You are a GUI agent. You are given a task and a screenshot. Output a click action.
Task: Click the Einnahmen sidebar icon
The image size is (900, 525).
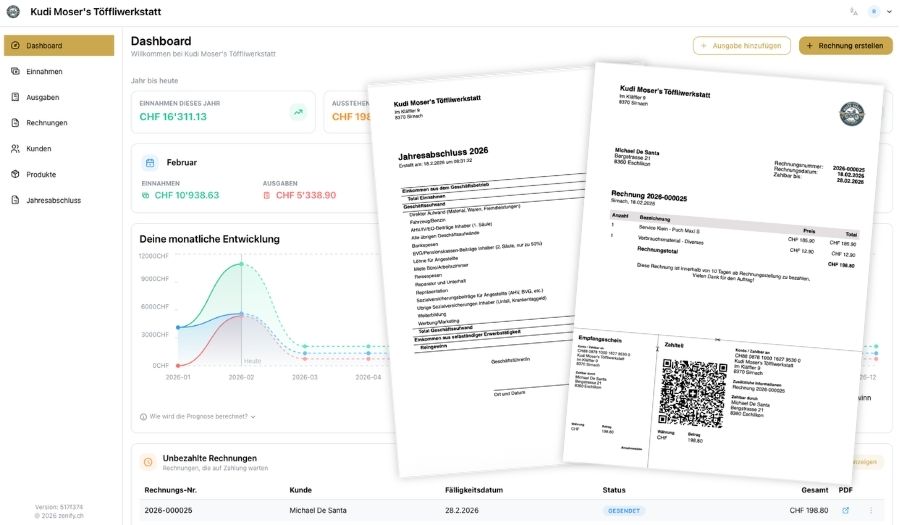tap(15, 71)
